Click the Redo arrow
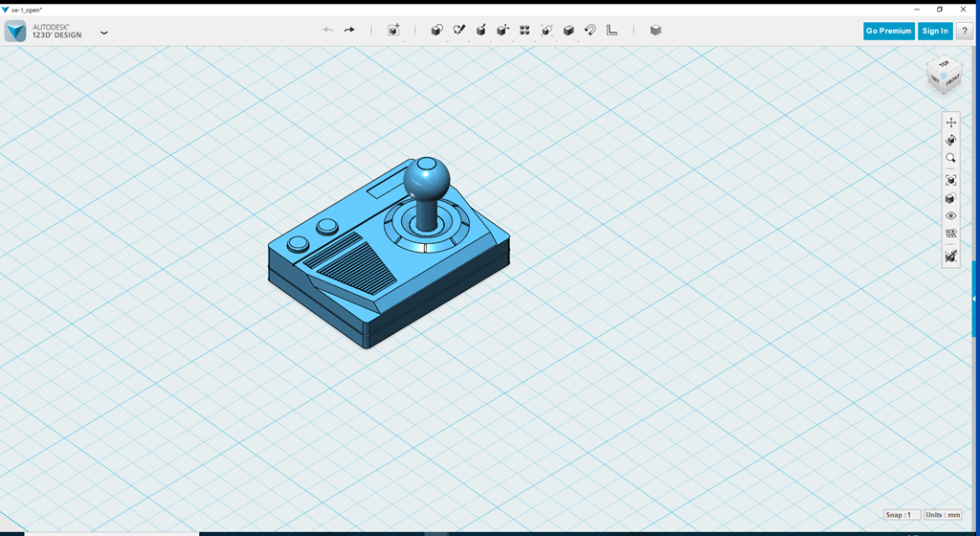 [349, 31]
